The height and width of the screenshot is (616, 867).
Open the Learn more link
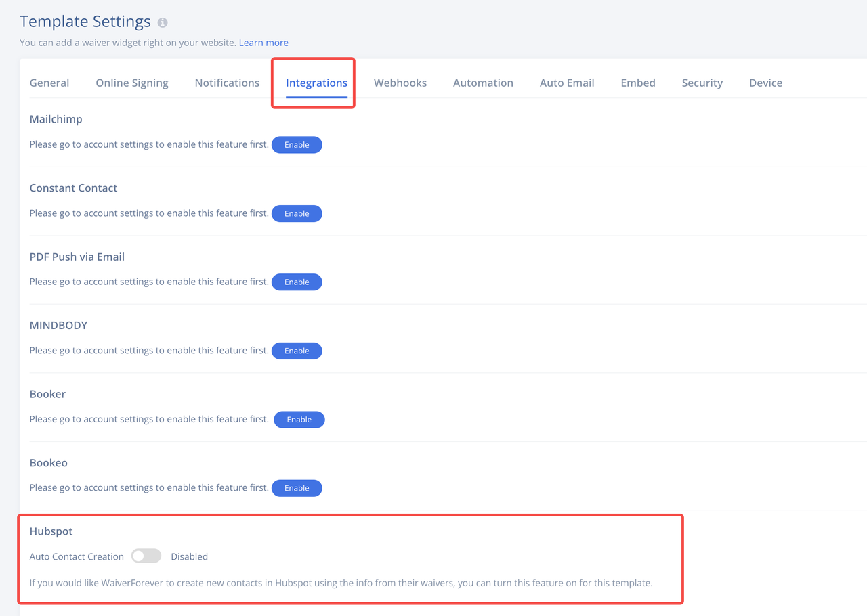pos(263,43)
